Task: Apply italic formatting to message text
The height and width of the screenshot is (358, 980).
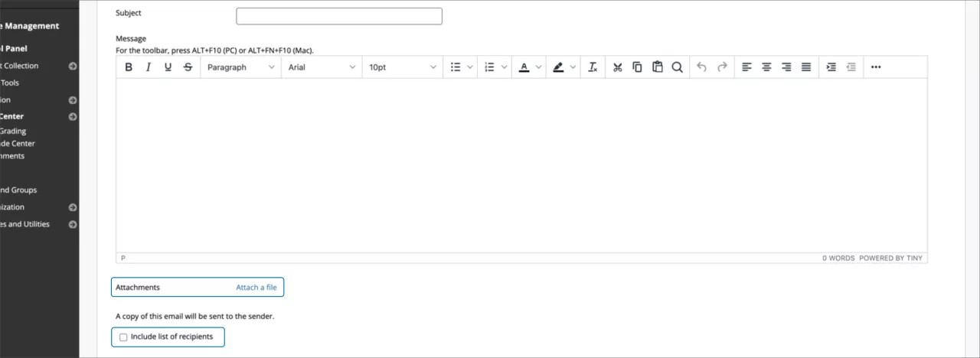Action: click(149, 67)
